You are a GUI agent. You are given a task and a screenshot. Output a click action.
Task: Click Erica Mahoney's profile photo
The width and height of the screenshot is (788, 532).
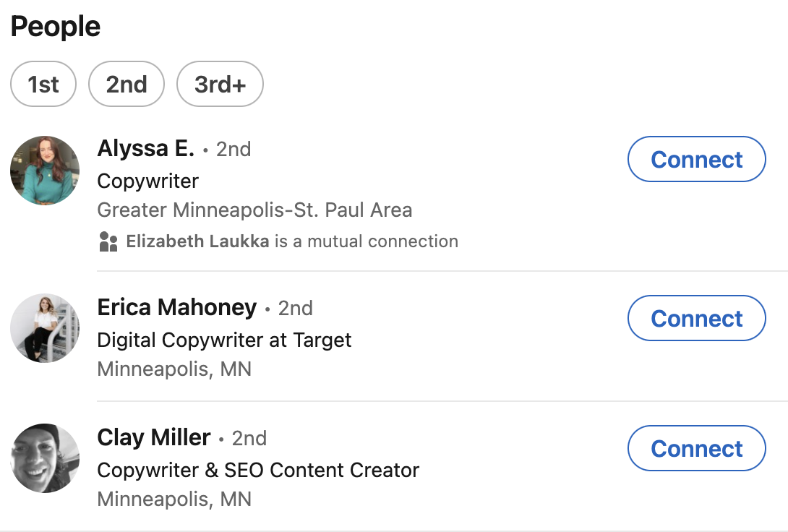[x=44, y=328]
